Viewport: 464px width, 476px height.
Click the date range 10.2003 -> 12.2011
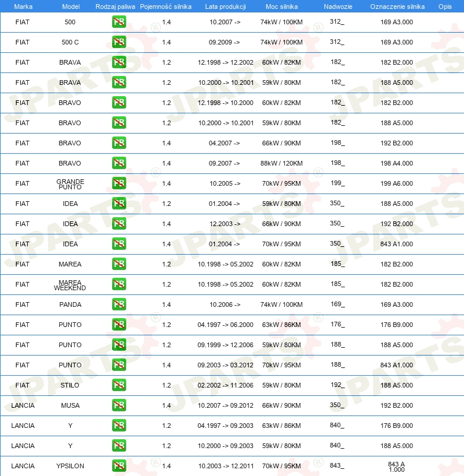[226, 466]
